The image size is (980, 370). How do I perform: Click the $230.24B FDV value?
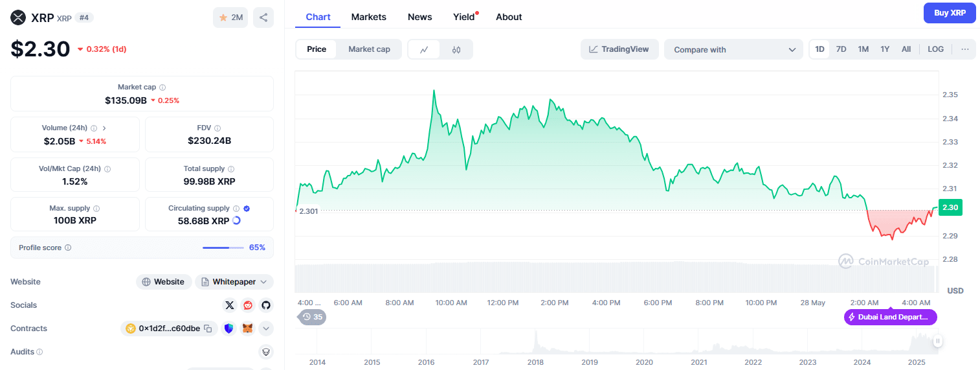(209, 141)
